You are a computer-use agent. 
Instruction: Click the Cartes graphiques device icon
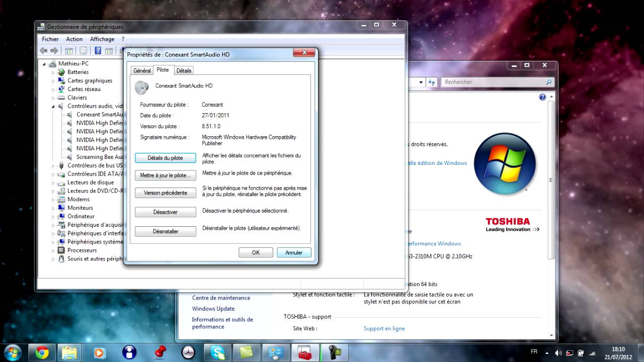pyautogui.click(x=61, y=80)
